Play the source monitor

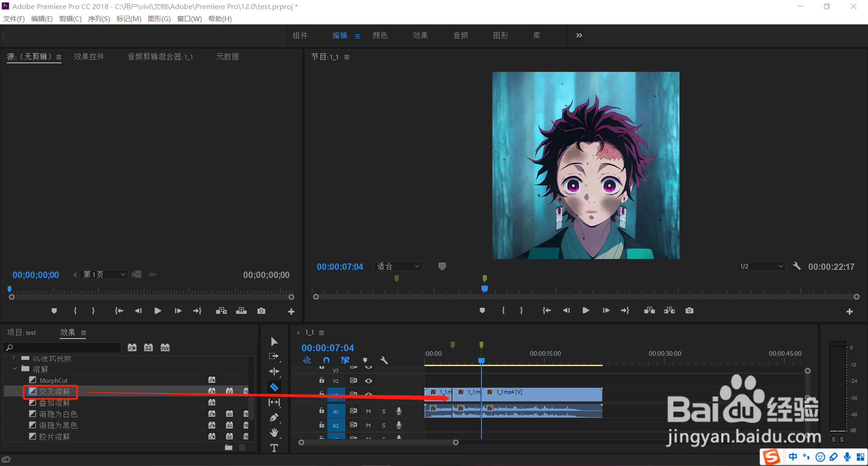point(158,311)
